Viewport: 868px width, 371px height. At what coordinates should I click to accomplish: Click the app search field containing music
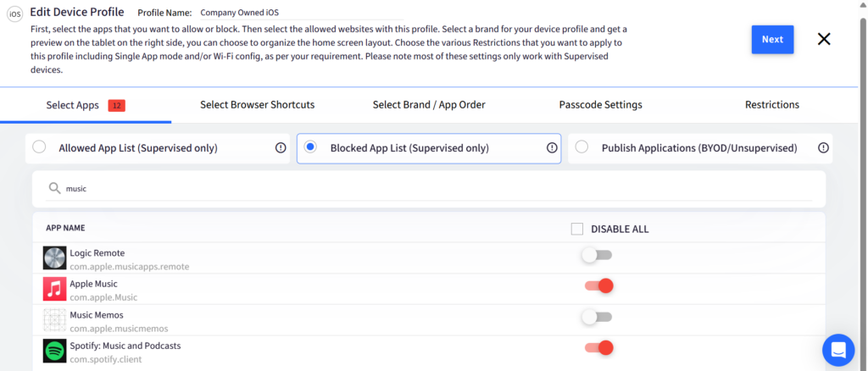click(x=429, y=189)
